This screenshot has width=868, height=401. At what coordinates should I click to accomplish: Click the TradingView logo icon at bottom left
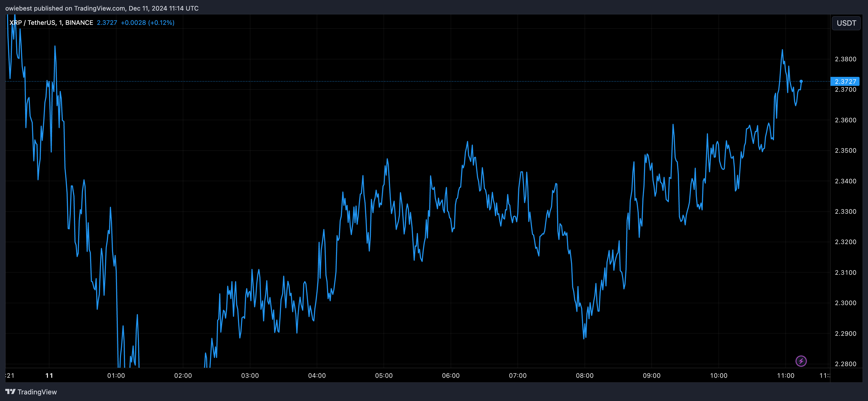[x=11, y=391]
